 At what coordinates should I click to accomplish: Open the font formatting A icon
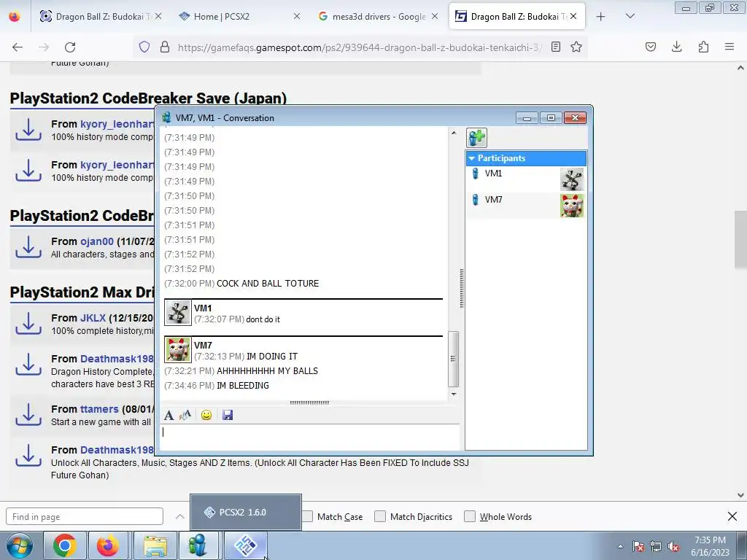coord(169,415)
